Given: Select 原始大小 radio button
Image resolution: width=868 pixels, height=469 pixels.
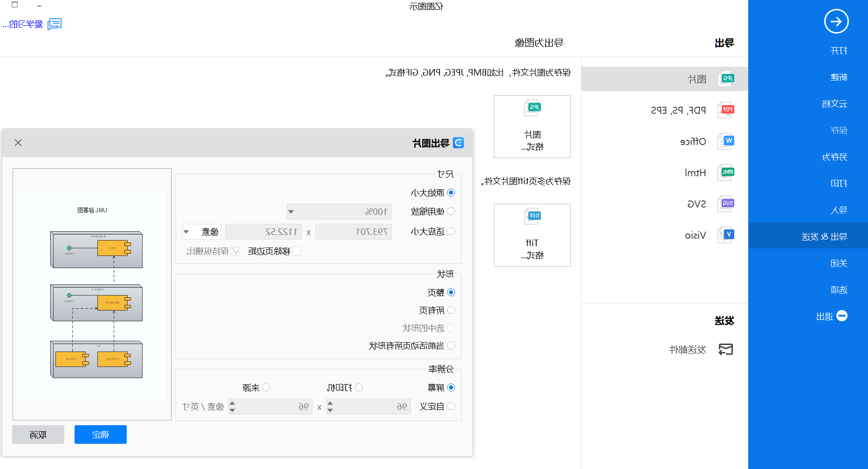Looking at the screenshot, I should pos(451,193).
